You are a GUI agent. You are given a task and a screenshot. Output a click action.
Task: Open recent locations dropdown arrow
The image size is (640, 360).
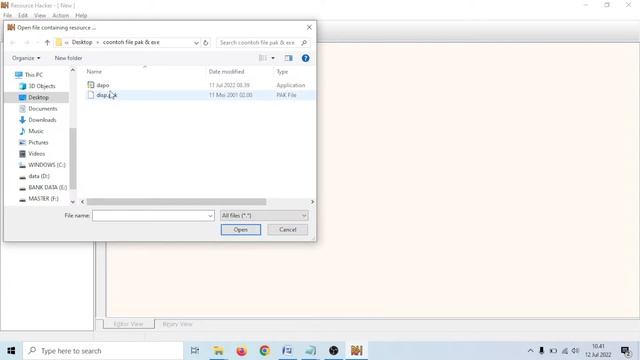click(x=37, y=42)
